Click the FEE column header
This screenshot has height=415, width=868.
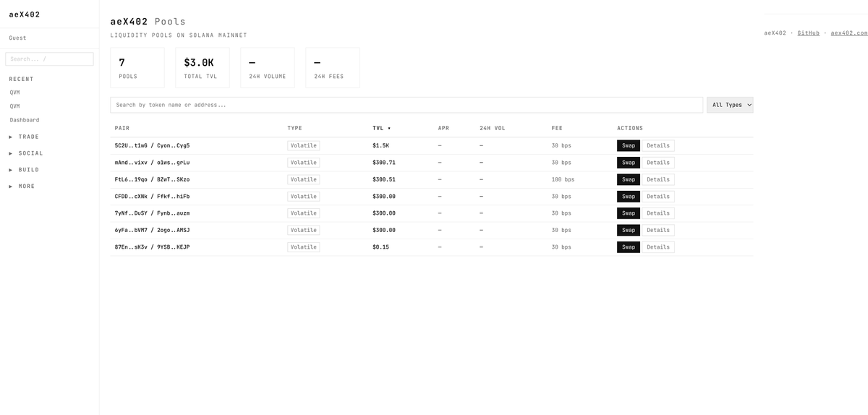557,128
